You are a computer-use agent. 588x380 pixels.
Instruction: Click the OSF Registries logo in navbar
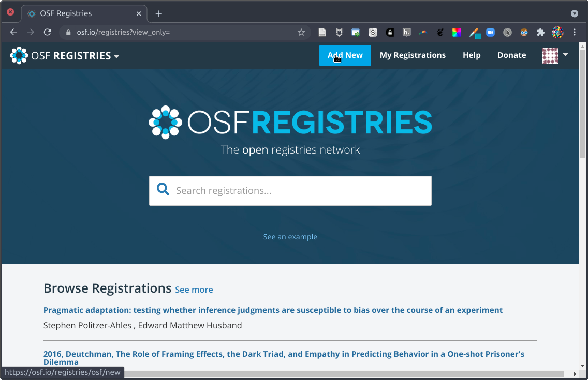pyautogui.click(x=19, y=55)
